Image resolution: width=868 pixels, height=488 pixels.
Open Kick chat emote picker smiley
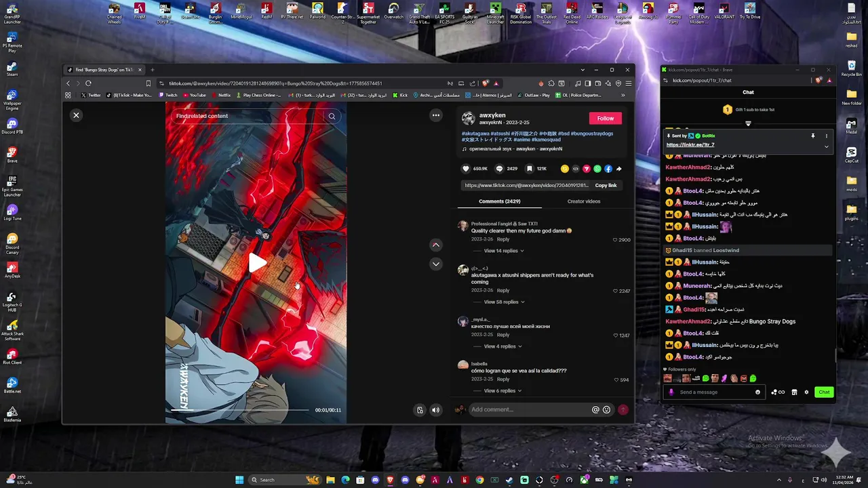click(758, 392)
